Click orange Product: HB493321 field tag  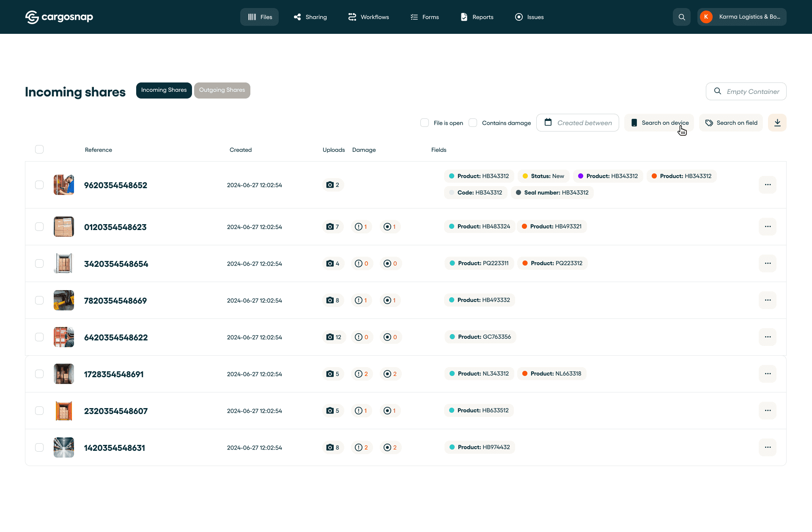click(551, 227)
